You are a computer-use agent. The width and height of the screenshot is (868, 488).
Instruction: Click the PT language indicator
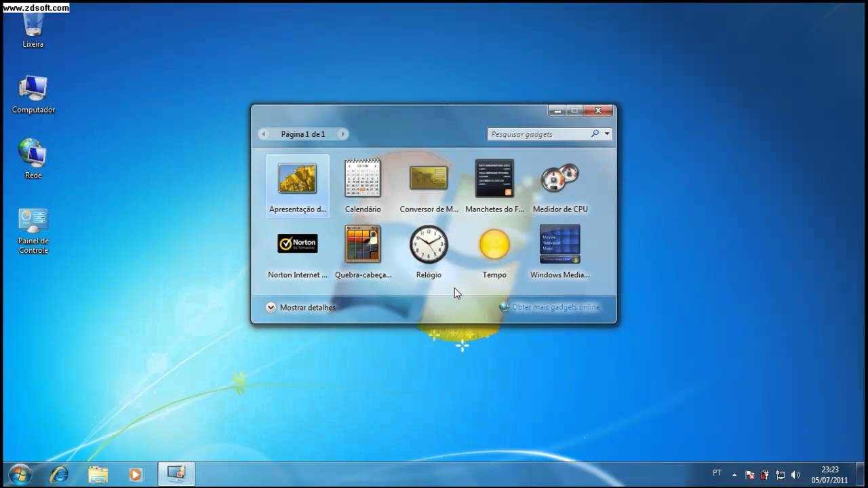point(717,473)
